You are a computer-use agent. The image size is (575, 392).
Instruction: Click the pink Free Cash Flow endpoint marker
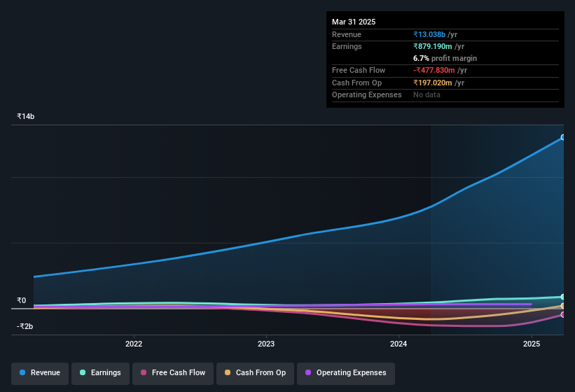point(563,314)
